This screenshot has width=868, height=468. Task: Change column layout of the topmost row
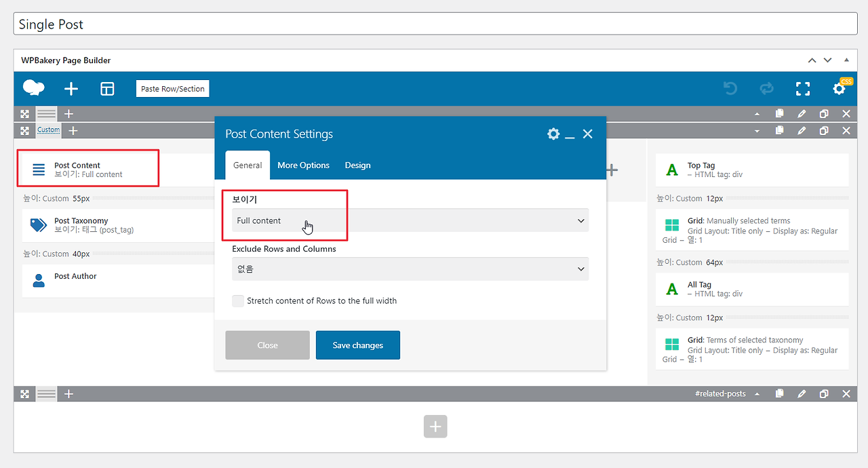click(47, 113)
